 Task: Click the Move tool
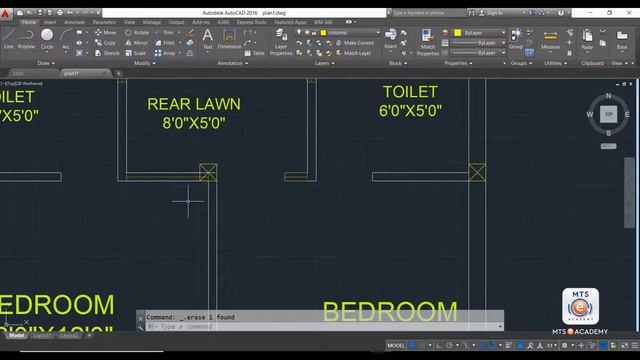coord(105,32)
